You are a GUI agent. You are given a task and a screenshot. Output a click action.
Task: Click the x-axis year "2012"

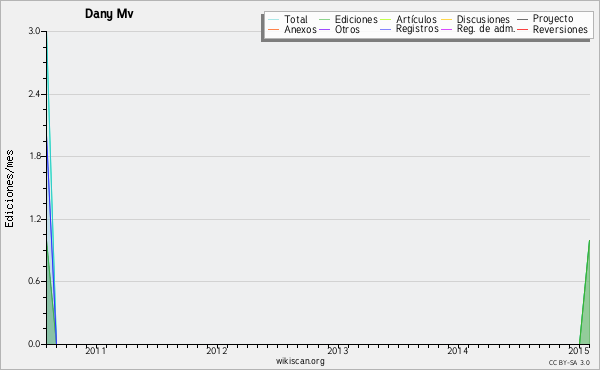(x=217, y=351)
